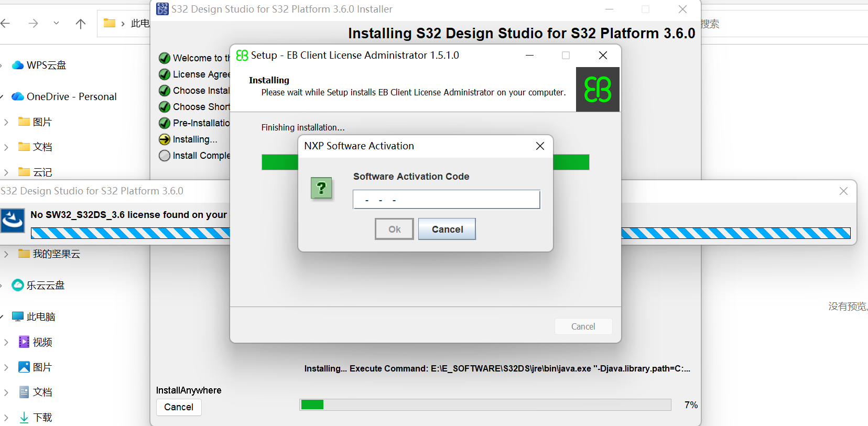Screen dimensions: 868x426
Task: Expand 文档 under 此电脑
Action: pyautogui.click(x=6, y=392)
